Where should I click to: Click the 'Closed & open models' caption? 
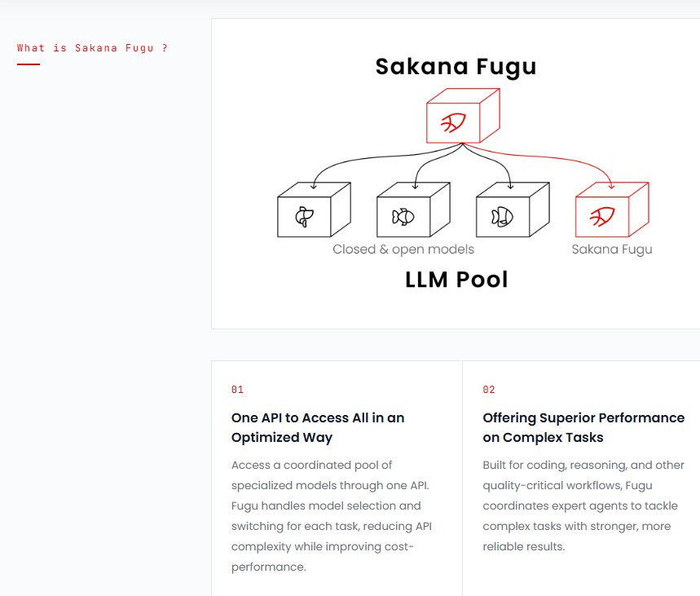coord(403,249)
